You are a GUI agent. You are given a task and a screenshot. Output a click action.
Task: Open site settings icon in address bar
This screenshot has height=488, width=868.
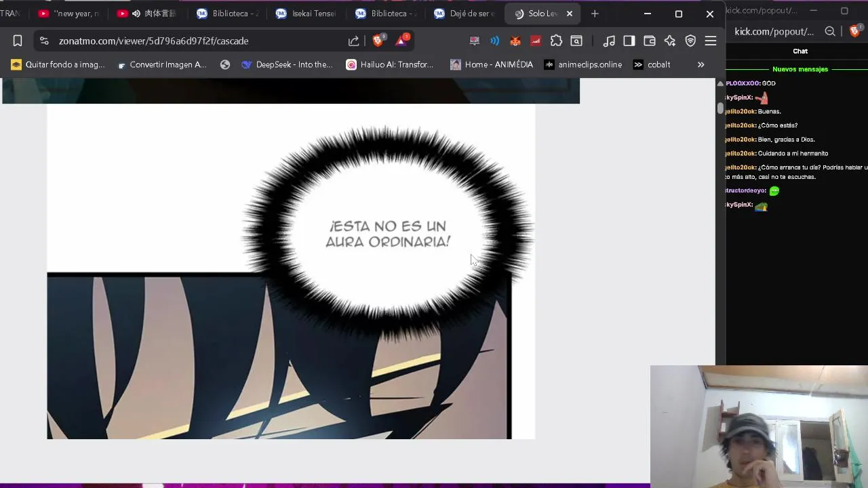(x=44, y=41)
